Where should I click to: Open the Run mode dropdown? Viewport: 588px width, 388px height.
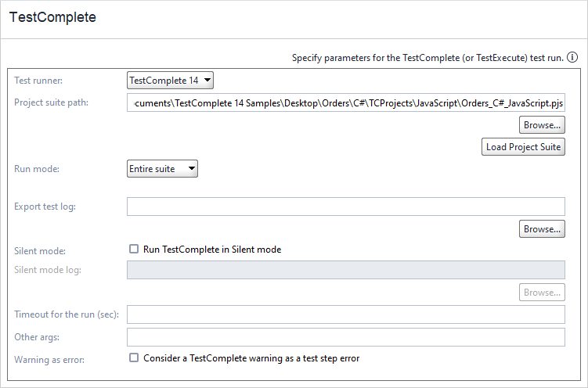[x=162, y=168]
